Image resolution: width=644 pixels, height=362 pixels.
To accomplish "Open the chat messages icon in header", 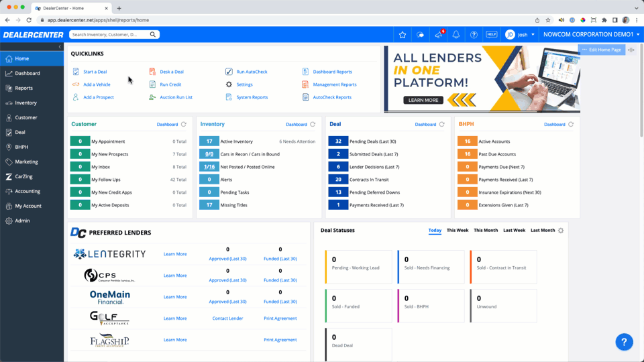I will pyautogui.click(x=420, y=35).
